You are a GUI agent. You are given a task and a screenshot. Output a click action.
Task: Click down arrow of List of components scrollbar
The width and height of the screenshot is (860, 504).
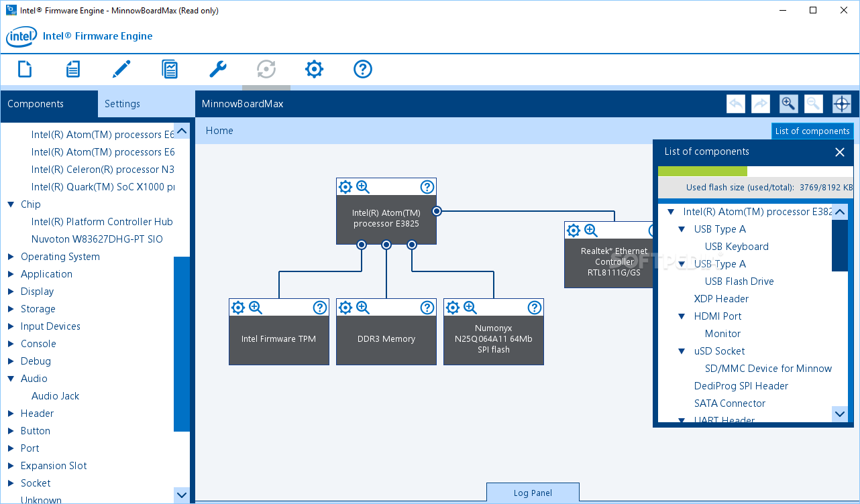(x=840, y=414)
